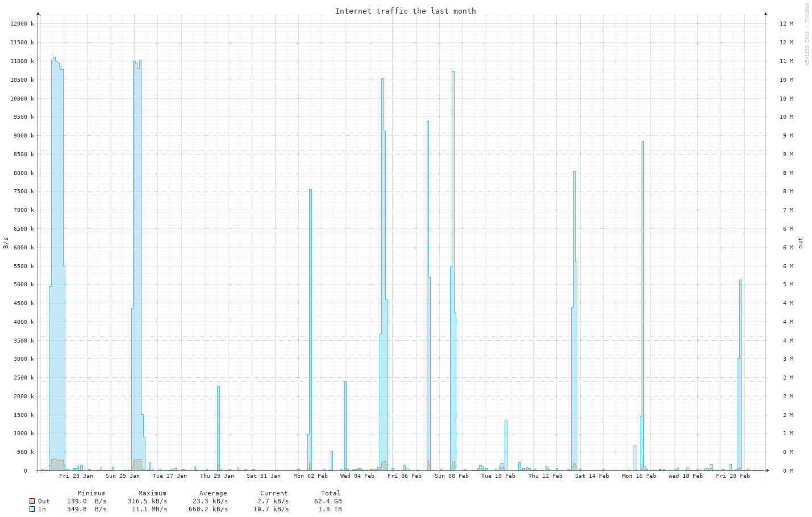This screenshot has width=812, height=517.
Task: Click the chart title 'Internet traffic the last month'
Action: [x=405, y=11]
